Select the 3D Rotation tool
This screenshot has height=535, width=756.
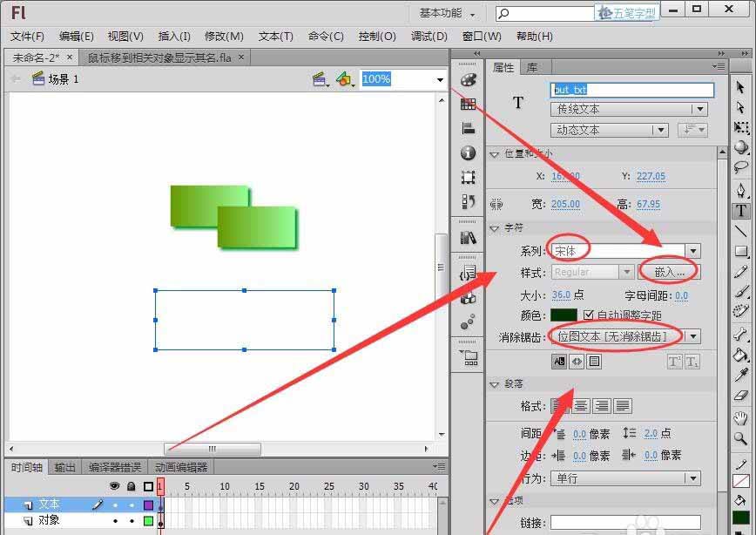[x=740, y=147]
